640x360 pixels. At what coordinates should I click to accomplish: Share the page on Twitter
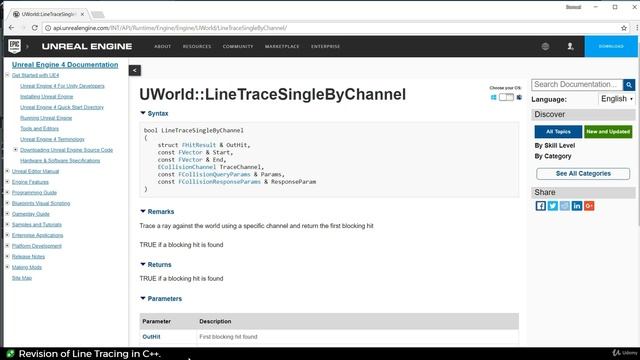553,206
